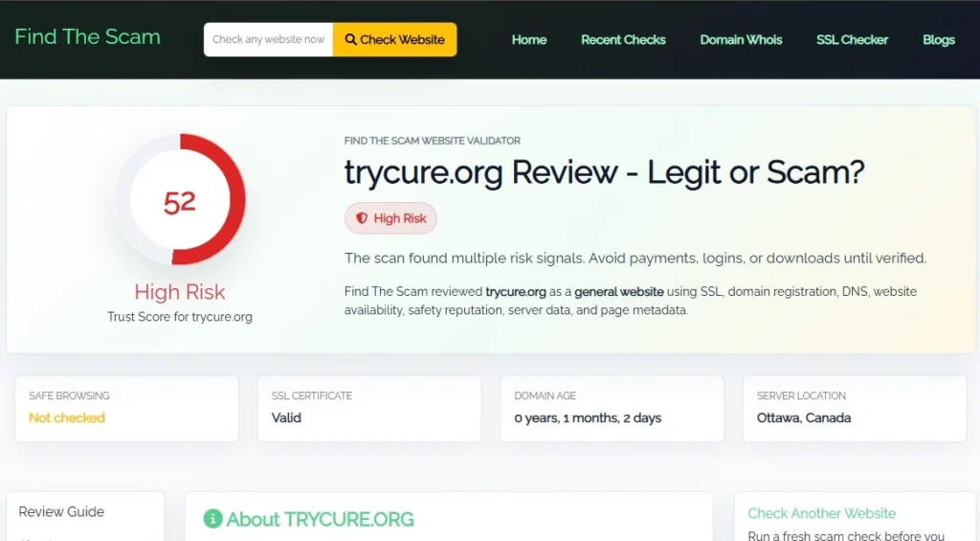This screenshot has height=541, width=980.
Task: Click 'Review Guide' sidebar heading
Action: 61,511
